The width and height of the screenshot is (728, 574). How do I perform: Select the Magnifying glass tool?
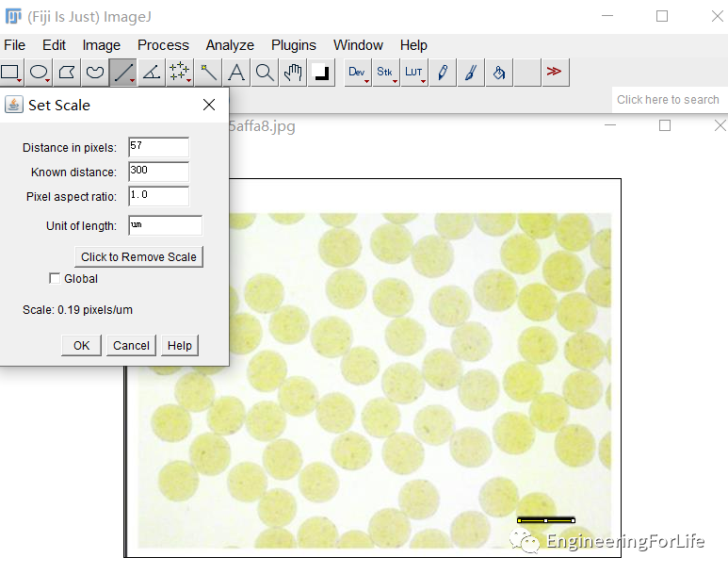[x=265, y=73]
